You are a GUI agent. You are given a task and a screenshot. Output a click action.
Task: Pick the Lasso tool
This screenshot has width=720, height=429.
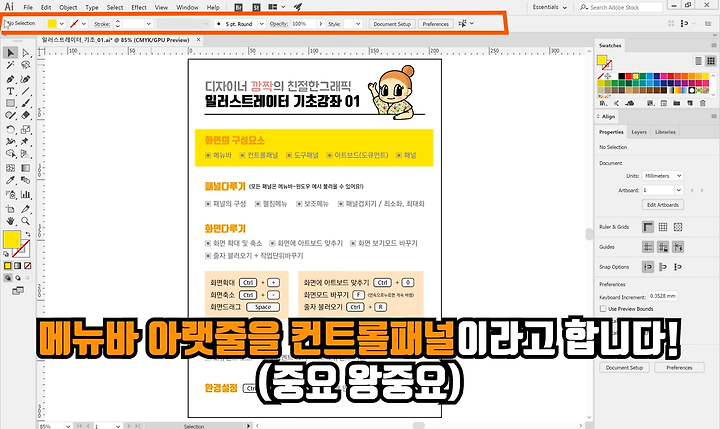[26, 65]
